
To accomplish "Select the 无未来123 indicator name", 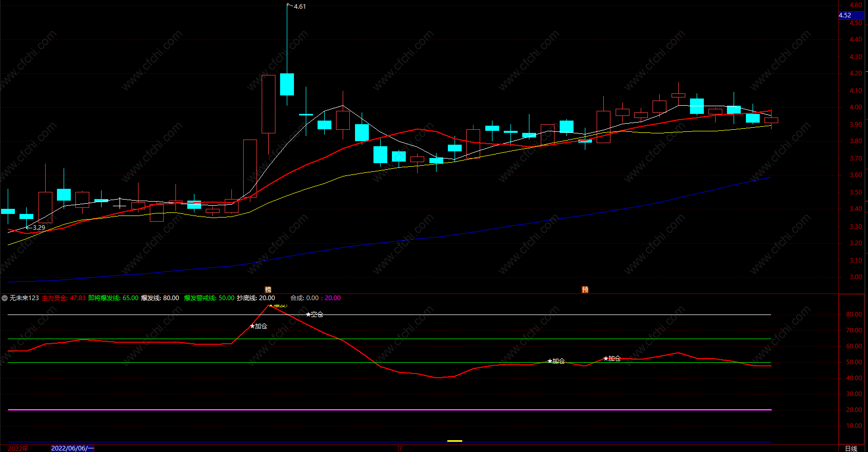I will pos(24,298).
